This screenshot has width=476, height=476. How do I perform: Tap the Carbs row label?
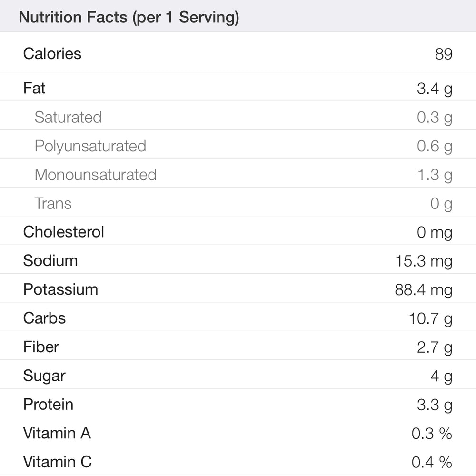pos(44,318)
